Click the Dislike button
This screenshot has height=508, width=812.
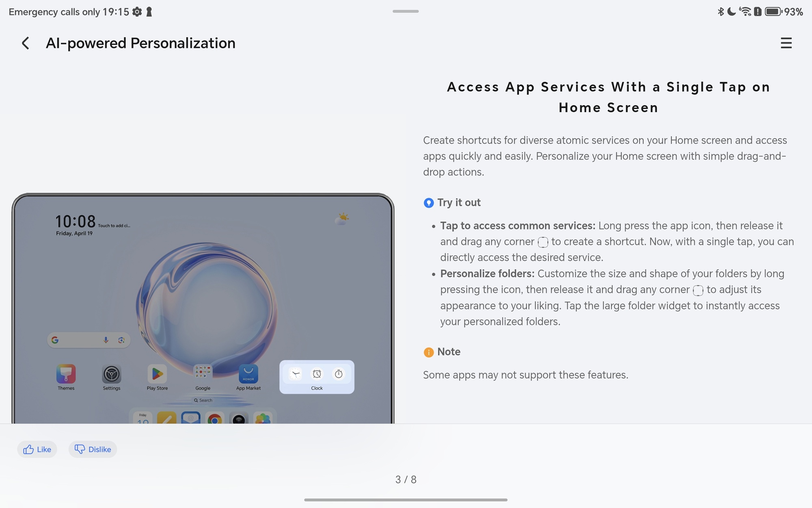coord(93,449)
